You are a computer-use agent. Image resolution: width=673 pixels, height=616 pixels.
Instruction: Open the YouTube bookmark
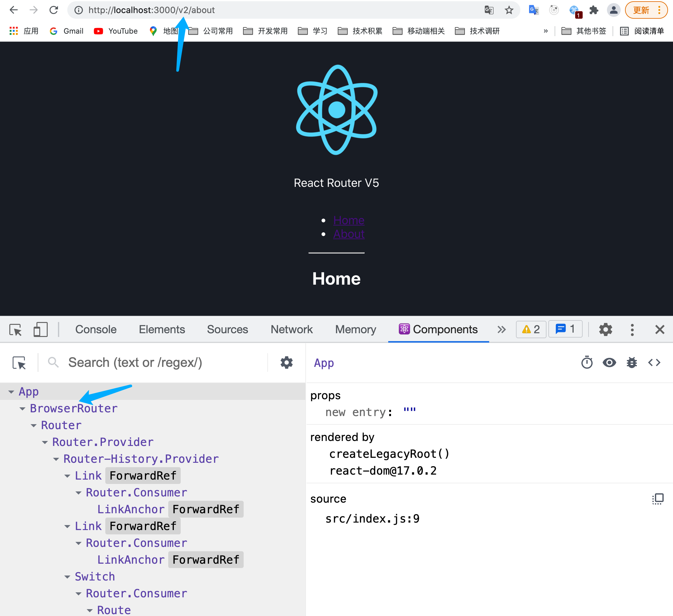[116, 31]
